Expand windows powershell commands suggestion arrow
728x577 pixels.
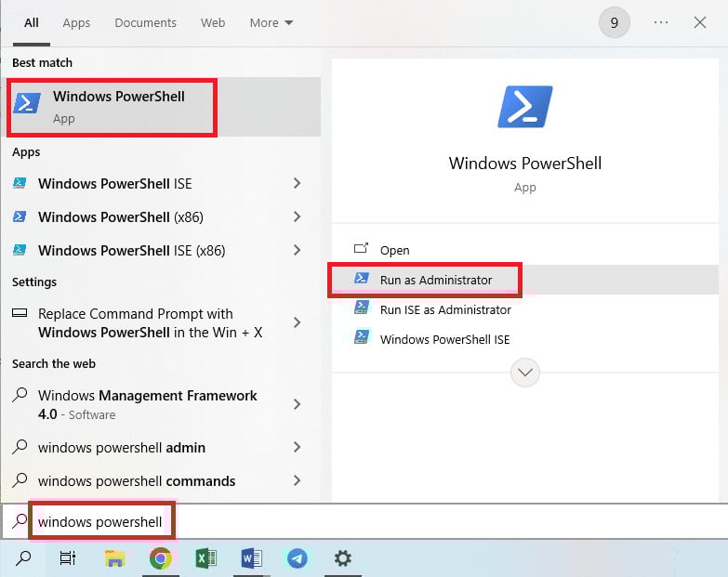click(298, 480)
